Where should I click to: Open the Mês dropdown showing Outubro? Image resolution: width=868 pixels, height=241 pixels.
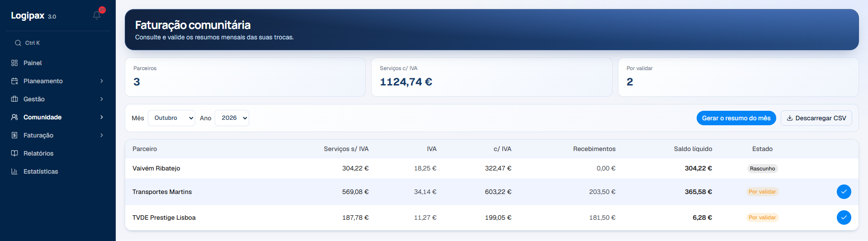tap(171, 118)
